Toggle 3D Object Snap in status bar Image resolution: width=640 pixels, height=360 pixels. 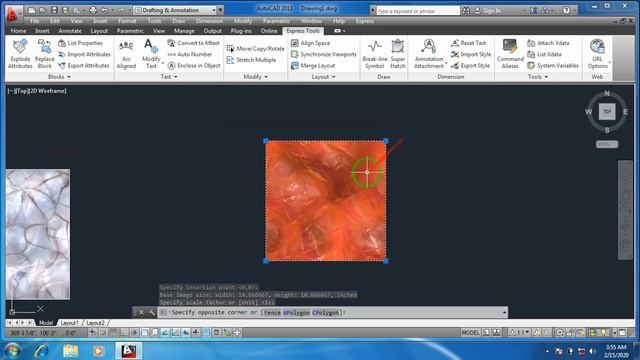click(155, 333)
